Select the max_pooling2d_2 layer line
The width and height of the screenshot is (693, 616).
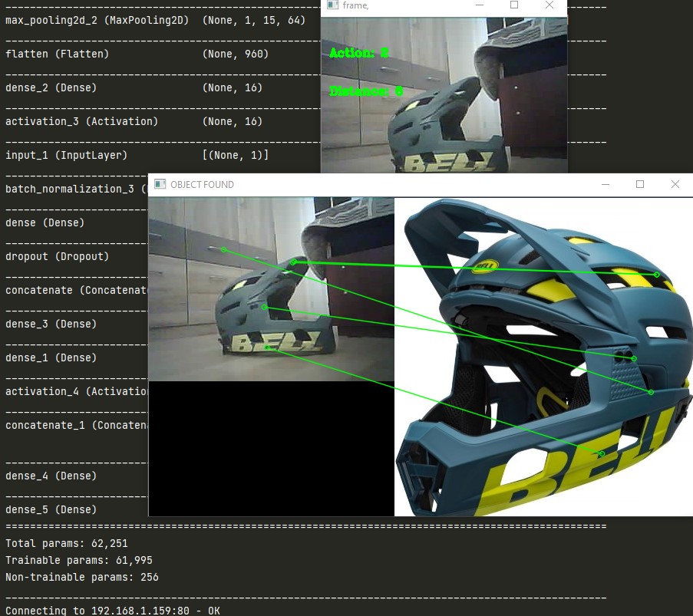pos(77,20)
